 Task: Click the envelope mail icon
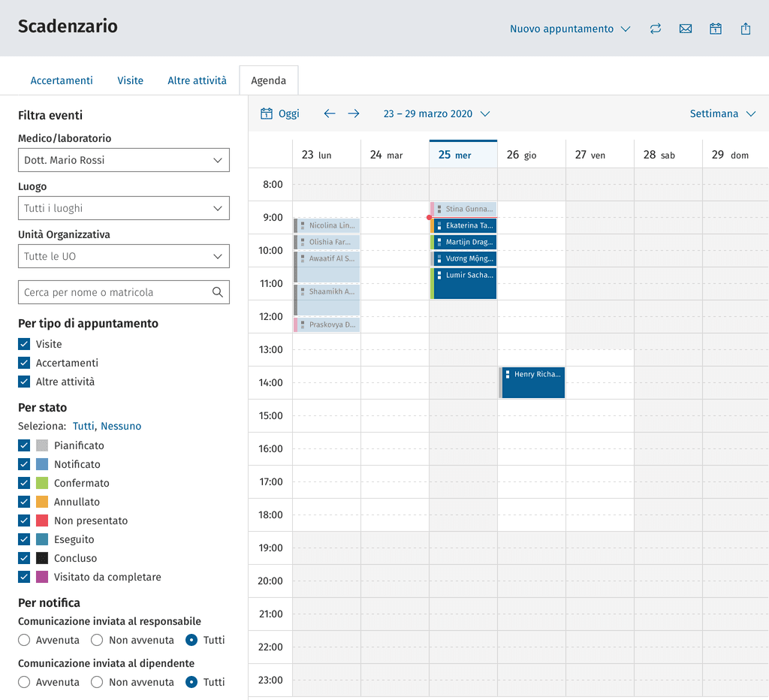click(x=685, y=29)
